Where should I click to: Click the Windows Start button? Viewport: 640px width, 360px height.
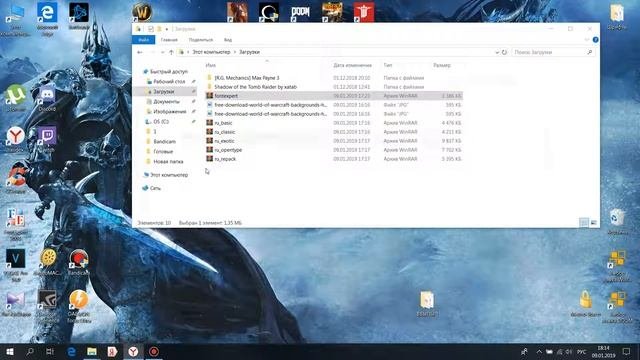[x=10, y=351]
